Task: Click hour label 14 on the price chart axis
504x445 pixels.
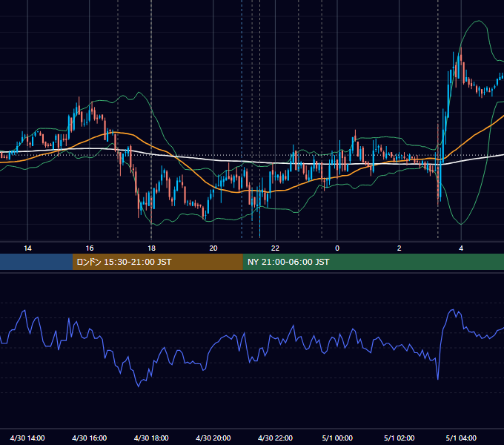Action: point(27,248)
